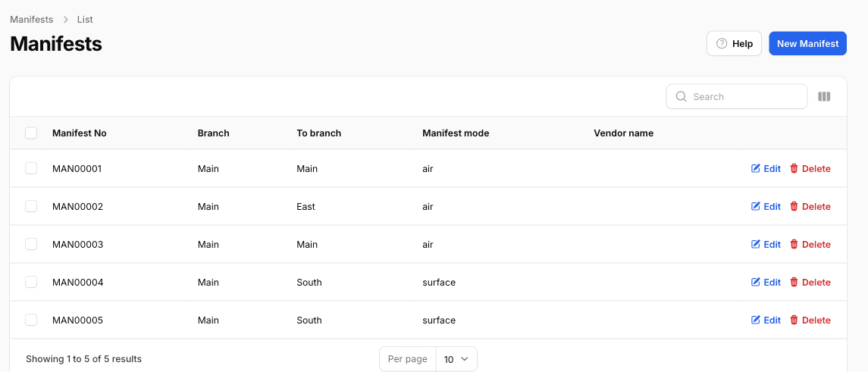Open the Help button
Viewport: 868px width, 372px height.
point(734,44)
